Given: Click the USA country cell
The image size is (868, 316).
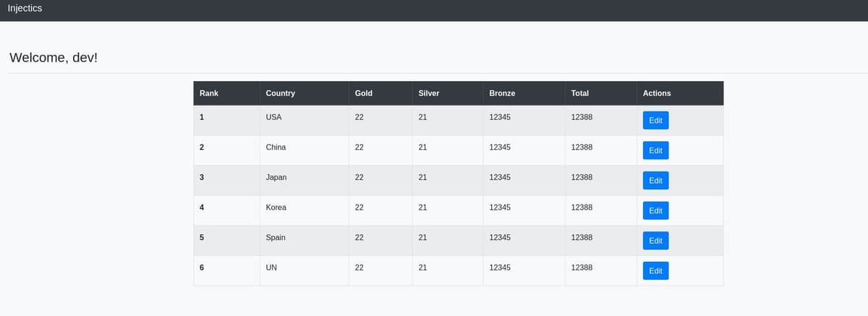Looking at the screenshot, I should pos(273,117).
